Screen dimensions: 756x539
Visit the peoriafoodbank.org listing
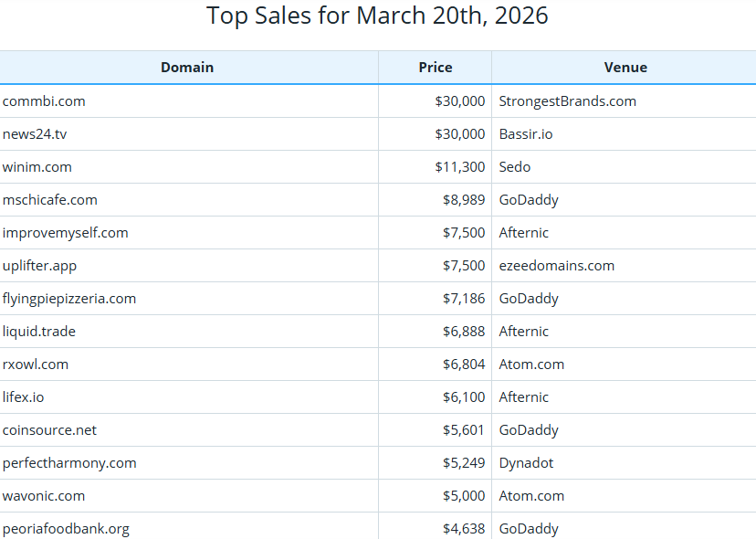point(65,528)
